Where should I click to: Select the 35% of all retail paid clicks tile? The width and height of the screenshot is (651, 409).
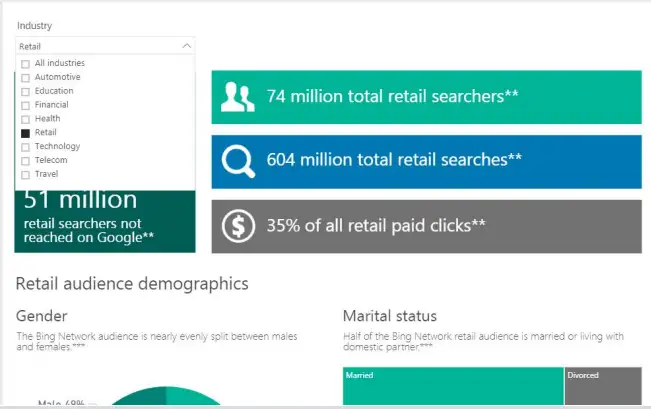(426, 226)
